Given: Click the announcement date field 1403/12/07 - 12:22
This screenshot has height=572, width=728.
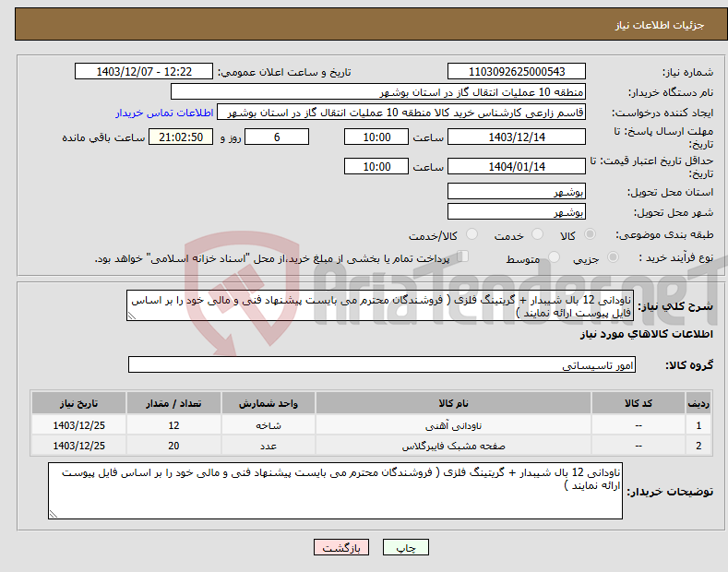Looking at the screenshot, I should pos(144,72).
